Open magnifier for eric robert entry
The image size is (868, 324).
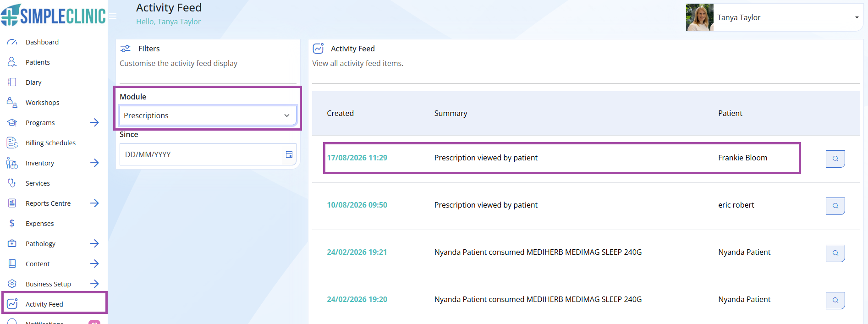[x=835, y=206]
